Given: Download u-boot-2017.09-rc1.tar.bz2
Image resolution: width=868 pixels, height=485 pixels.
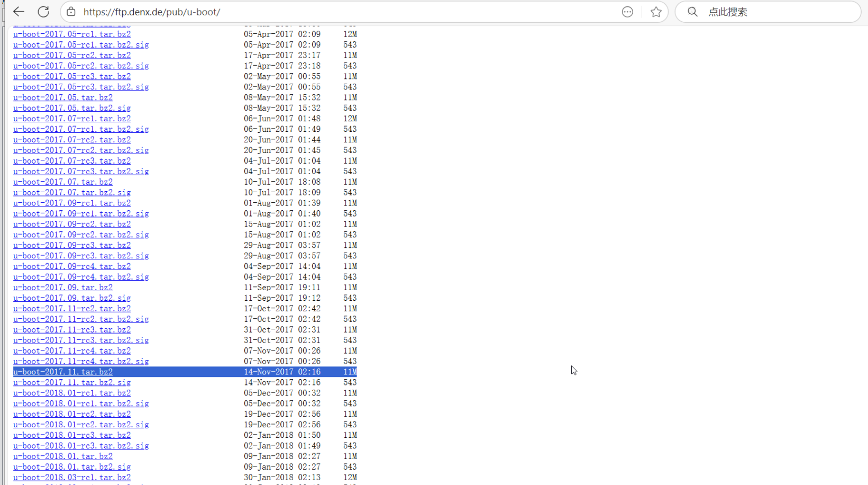Looking at the screenshot, I should [72, 203].
